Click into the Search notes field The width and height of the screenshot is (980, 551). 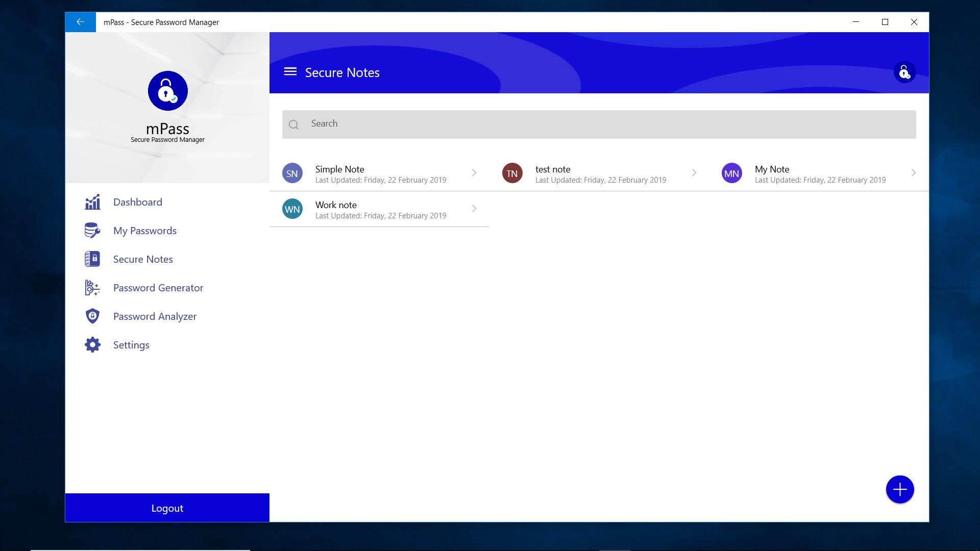click(x=599, y=124)
